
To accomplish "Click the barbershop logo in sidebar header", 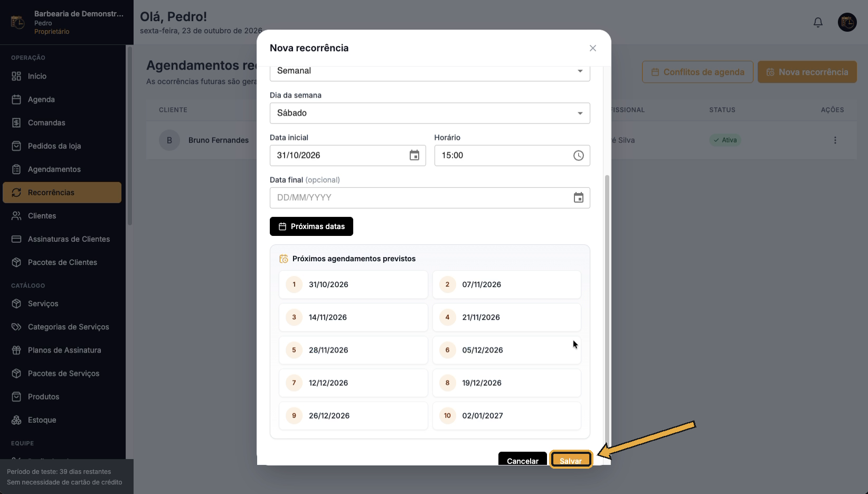I will pos(17,22).
